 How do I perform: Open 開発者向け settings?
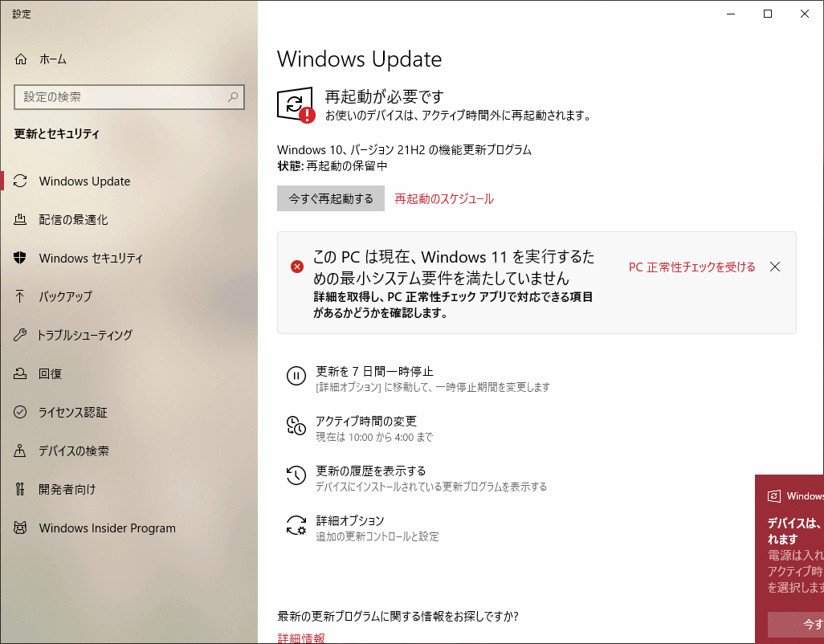128,489
